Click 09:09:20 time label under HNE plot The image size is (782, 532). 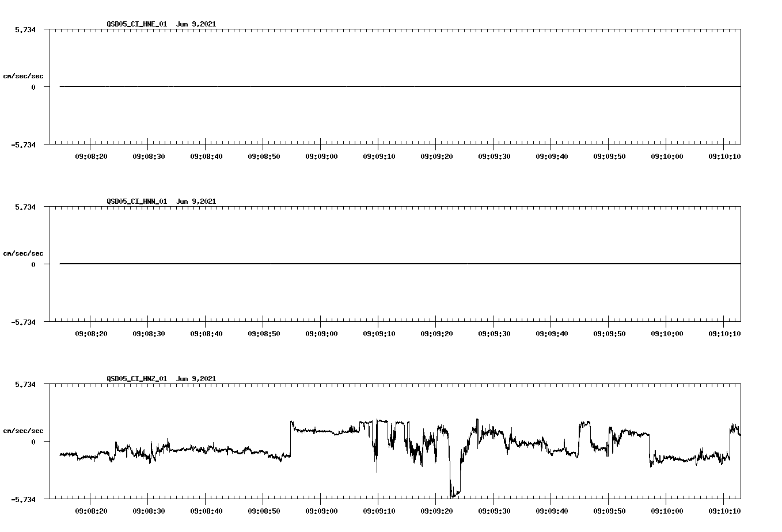[x=436, y=156]
